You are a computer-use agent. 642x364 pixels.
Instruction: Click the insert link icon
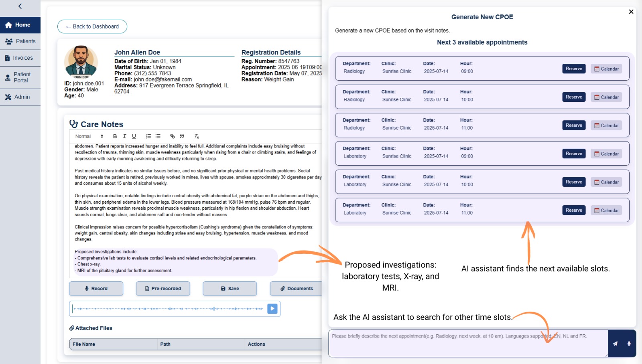(173, 136)
